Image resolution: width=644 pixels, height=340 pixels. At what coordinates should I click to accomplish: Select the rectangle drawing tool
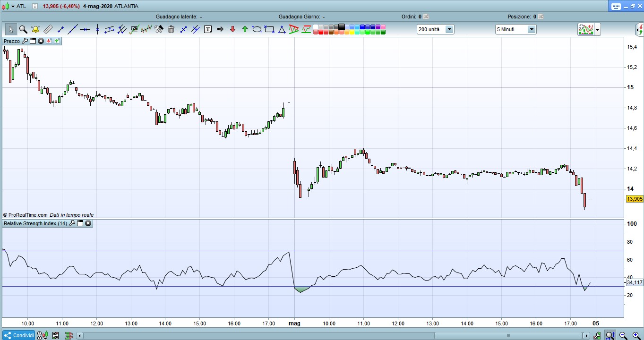269,29
